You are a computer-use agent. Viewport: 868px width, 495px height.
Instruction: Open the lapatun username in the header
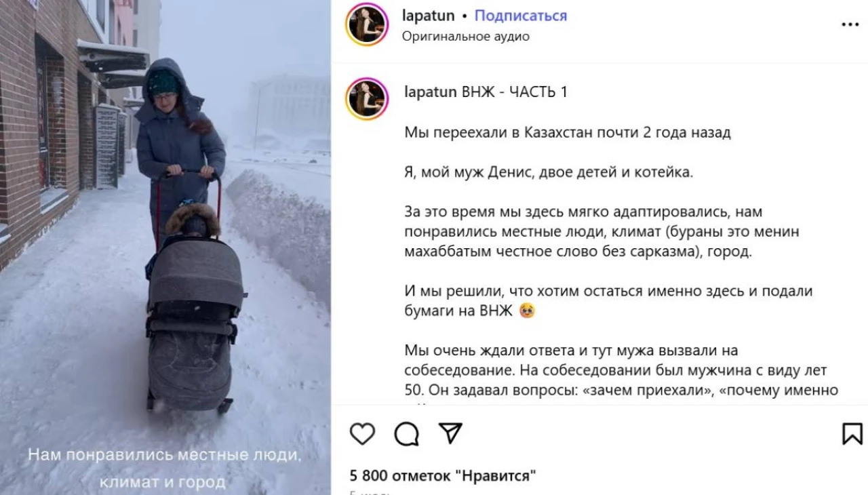[427, 16]
